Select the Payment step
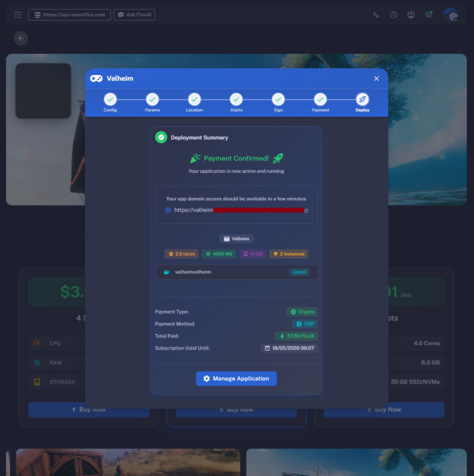 pos(320,100)
